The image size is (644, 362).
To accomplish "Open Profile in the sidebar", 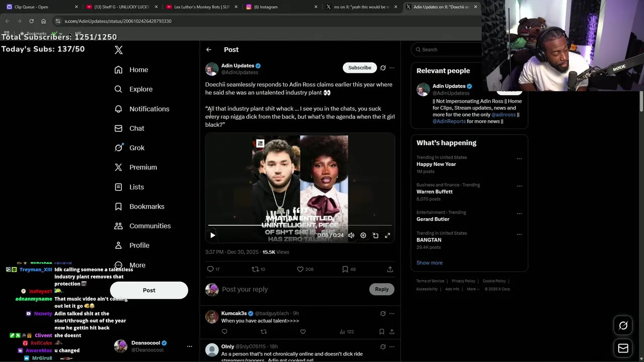I will pyautogui.click(x=132, y=245).
